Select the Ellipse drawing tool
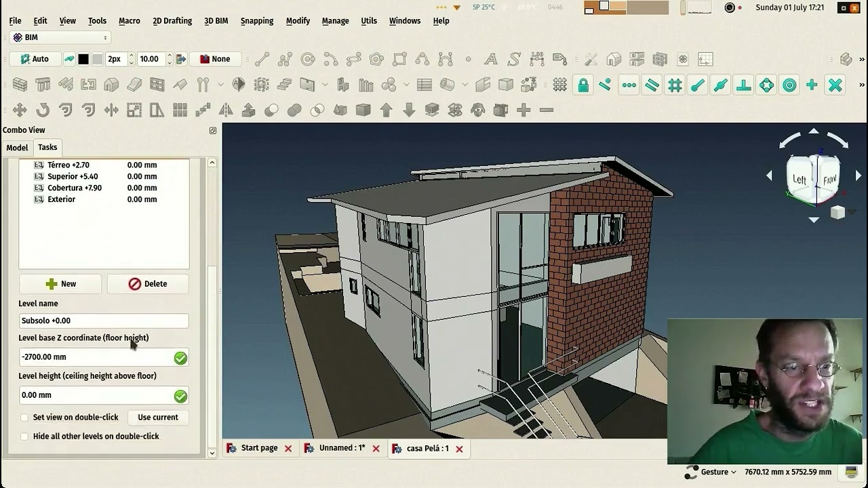Screen dimensions: 868x488 coord(353,59)
